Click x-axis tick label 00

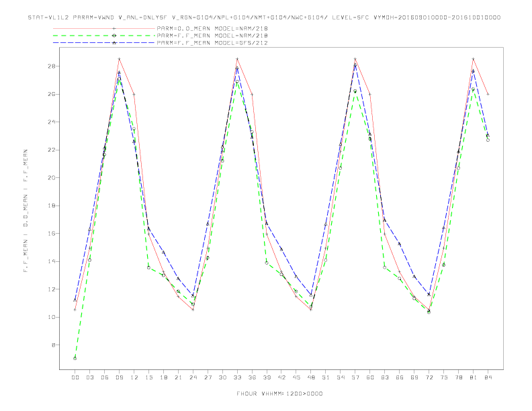pyautogui.click(x=75, y=377)
